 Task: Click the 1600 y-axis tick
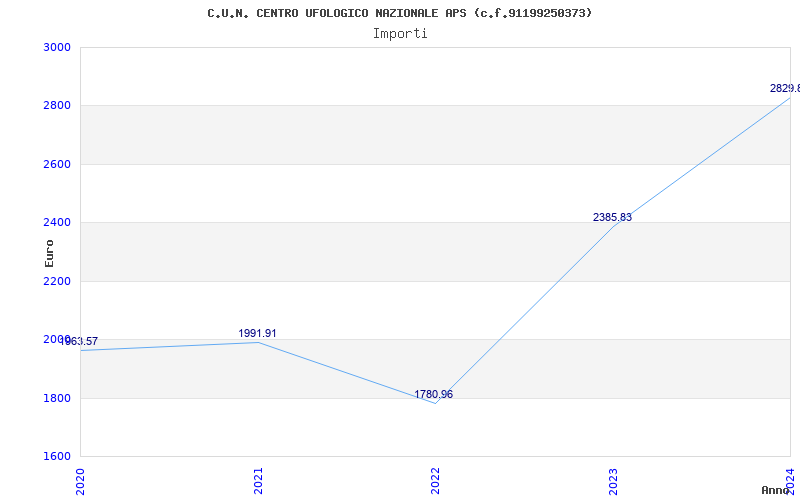pos(55,456)
